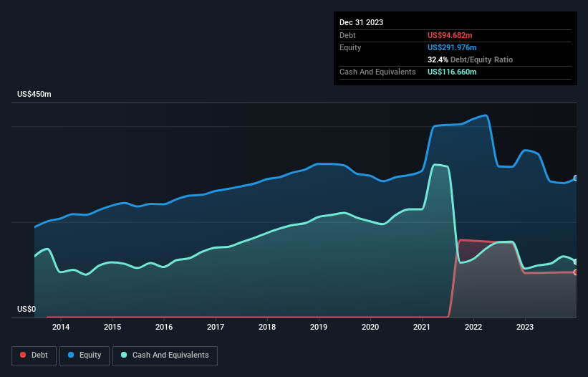Select the 2019 x-axis label

(x=319, y=327)
